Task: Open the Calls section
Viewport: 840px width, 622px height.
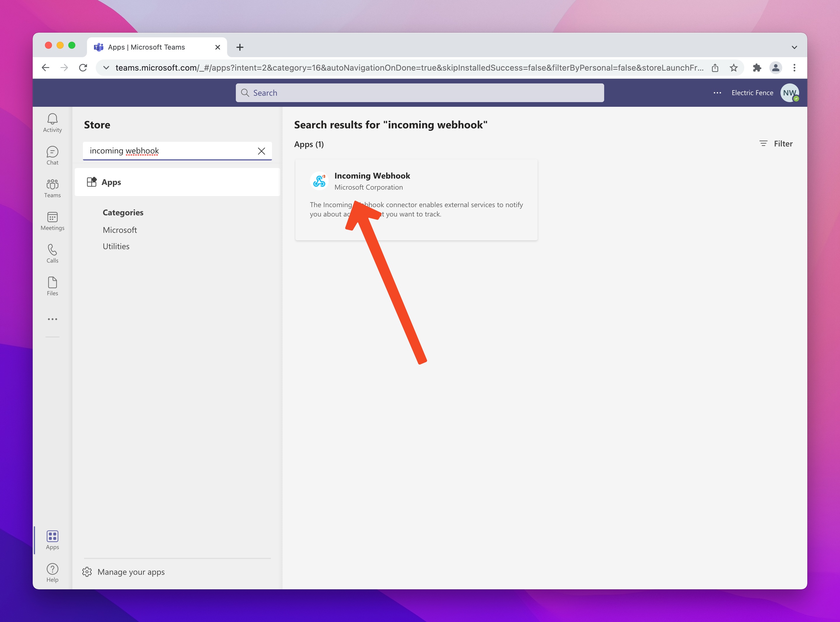Action: coord(52,254)
